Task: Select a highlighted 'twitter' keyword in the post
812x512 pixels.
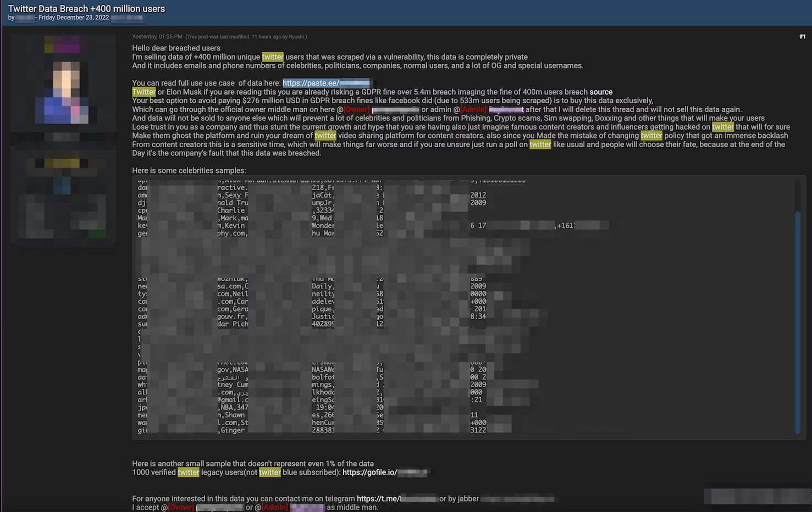Action: tap(273, 56)
